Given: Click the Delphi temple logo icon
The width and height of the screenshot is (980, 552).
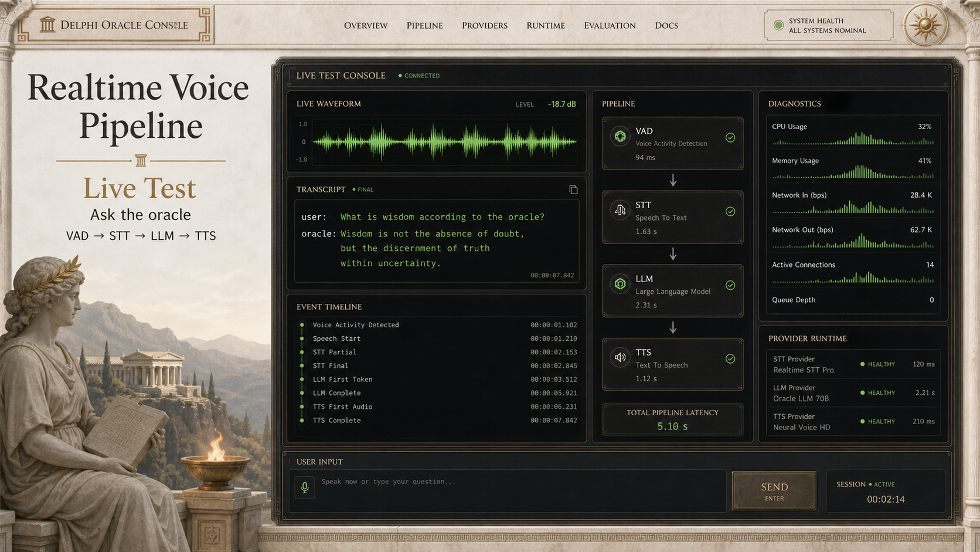Looking at the screenshot, I should (47, 25).
